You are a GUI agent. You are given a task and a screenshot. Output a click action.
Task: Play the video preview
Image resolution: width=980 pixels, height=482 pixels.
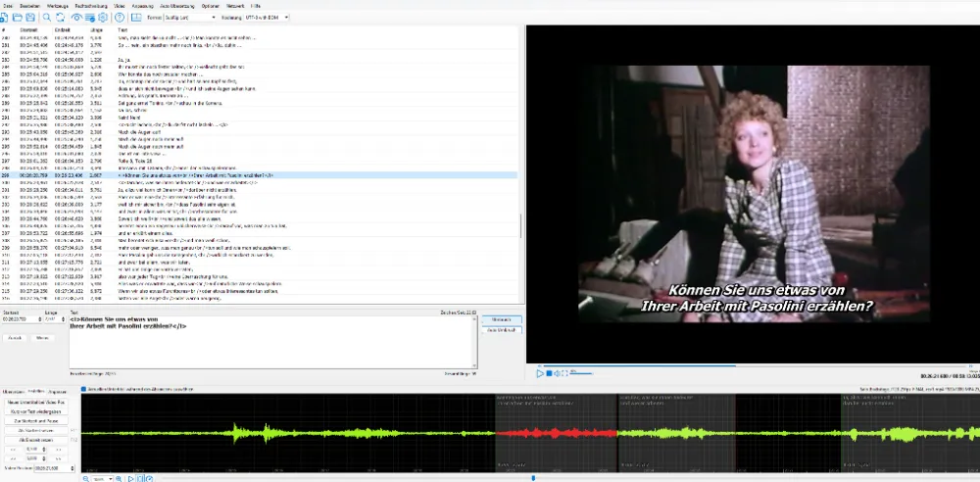[x=540, y=373]
